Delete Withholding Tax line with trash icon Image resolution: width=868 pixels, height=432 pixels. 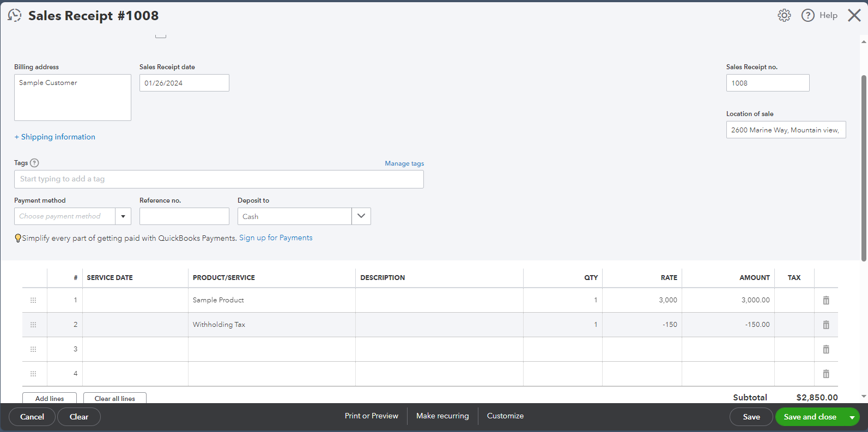click(x=826, y=325)
